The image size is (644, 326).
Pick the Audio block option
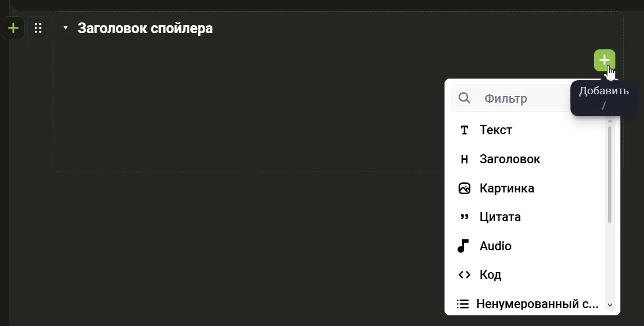(x=495, y=246)
